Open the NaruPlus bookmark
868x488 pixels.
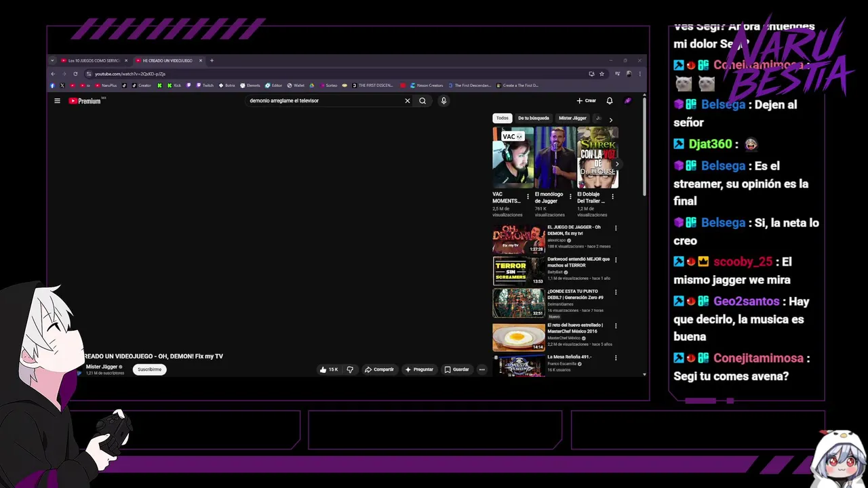coord(106,85)
